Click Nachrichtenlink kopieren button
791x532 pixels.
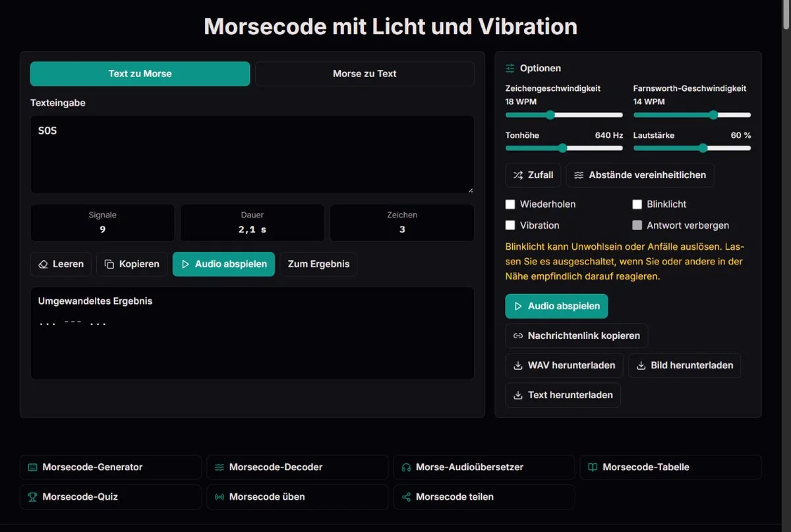click(577, 336)
